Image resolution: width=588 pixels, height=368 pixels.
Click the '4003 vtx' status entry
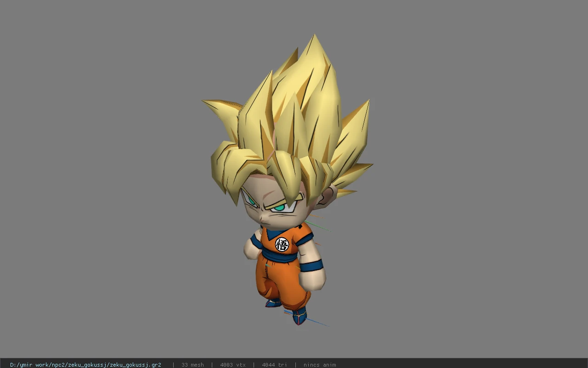pos(233,365)
